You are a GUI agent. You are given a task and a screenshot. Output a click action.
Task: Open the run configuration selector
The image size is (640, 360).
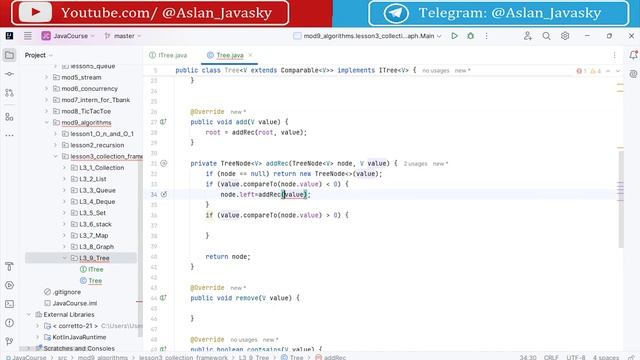pyautogui.click(x=367, y=36)
